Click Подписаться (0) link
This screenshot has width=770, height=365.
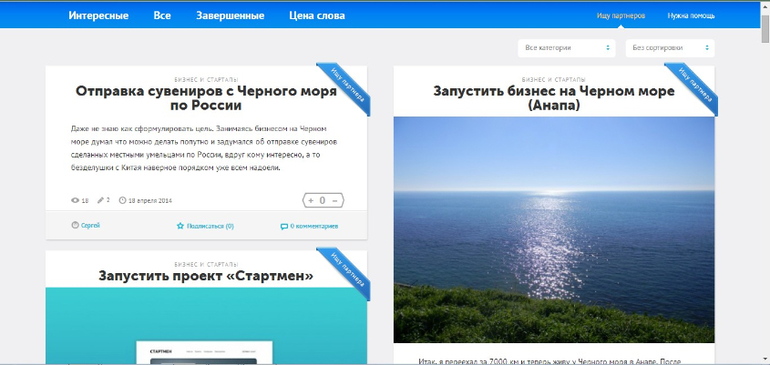tap(210, 226)
